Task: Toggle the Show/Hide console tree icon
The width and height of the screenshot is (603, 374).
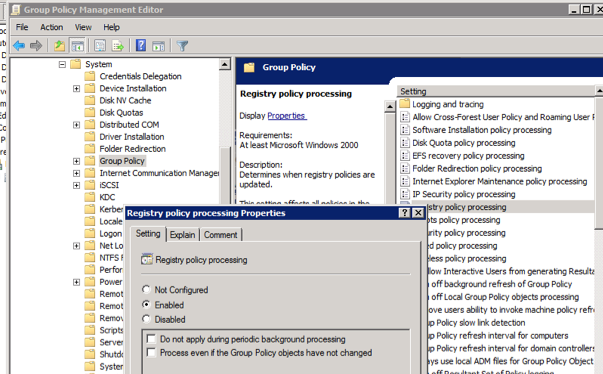Action: pos(77,46)
